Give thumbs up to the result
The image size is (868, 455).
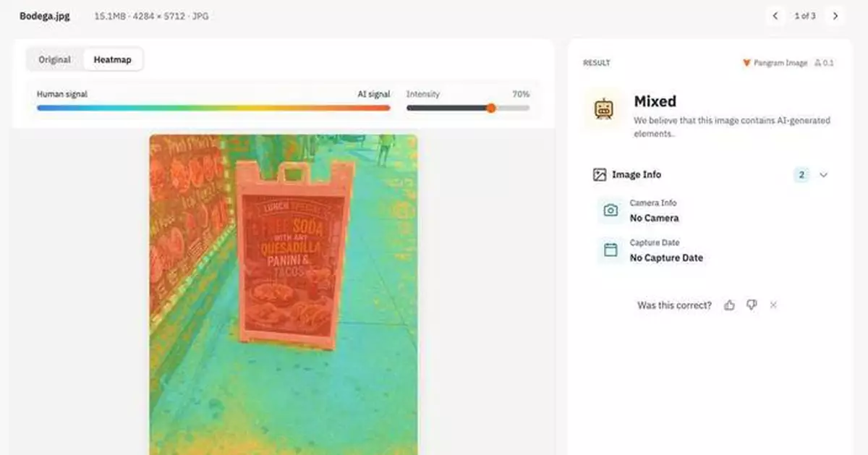pyautogui.click(x=729, y=305)
